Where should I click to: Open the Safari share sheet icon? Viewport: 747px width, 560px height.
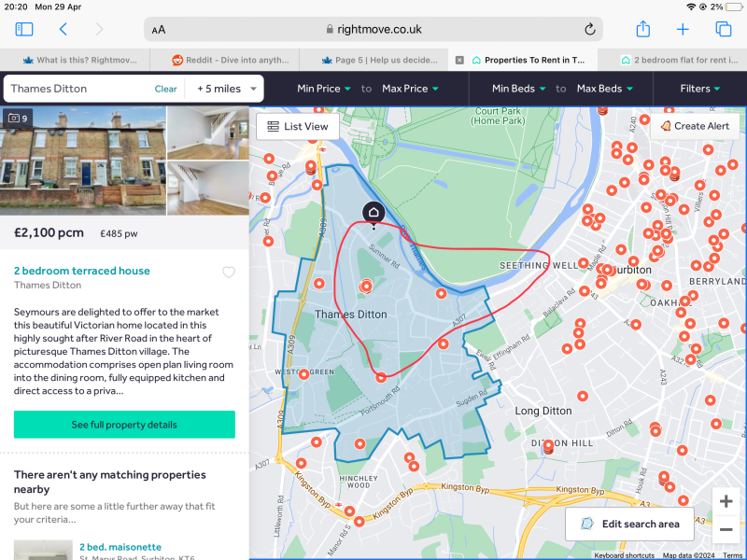(x=643, y=29)
